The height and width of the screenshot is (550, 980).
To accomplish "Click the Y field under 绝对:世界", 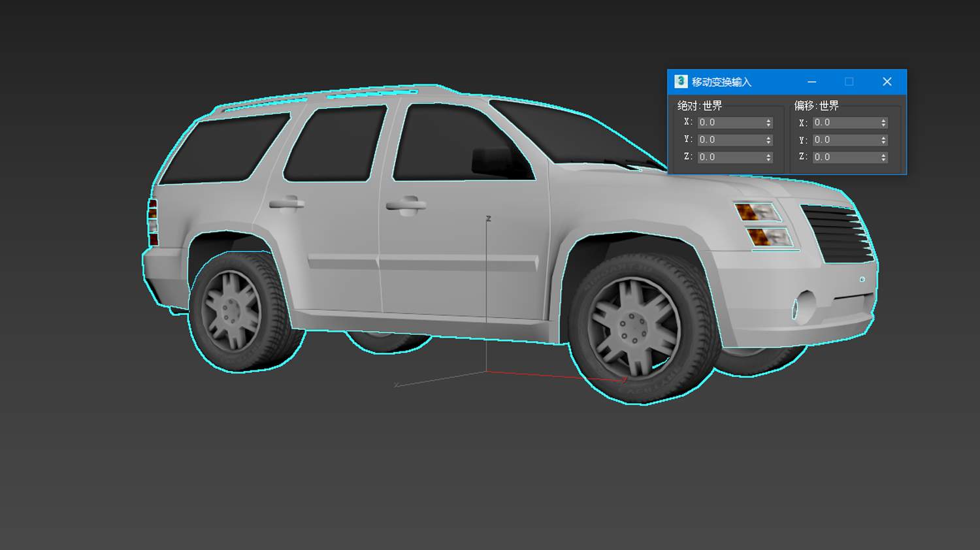I will point(730,140).
